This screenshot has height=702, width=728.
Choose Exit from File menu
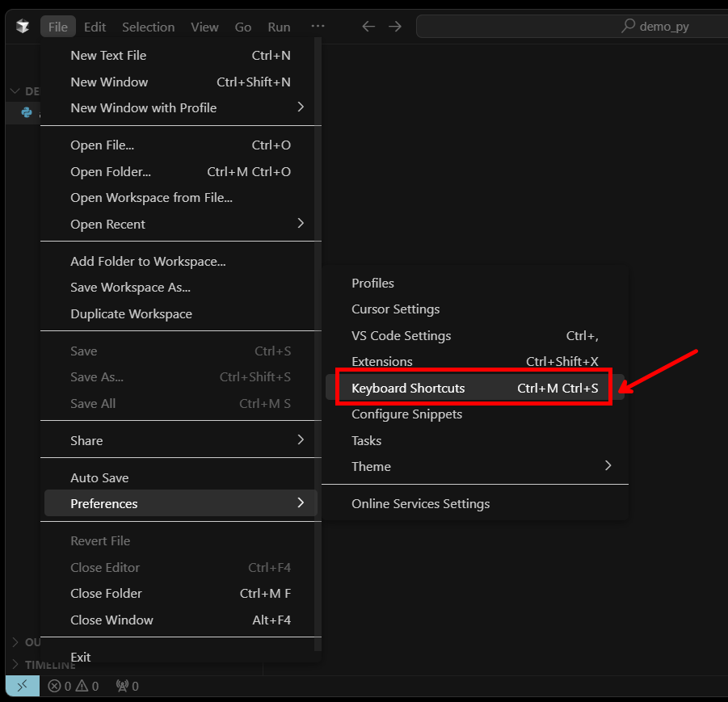(181, 657)
